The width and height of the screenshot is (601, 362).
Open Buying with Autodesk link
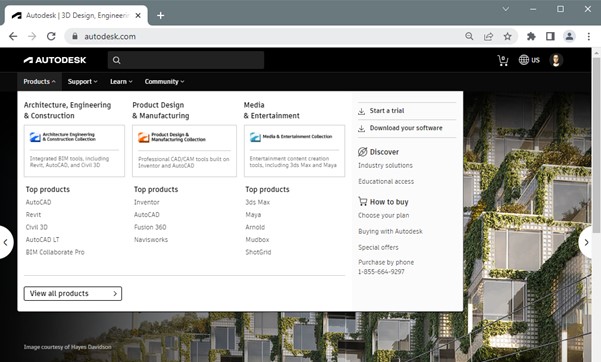click(x=390, y=231)
